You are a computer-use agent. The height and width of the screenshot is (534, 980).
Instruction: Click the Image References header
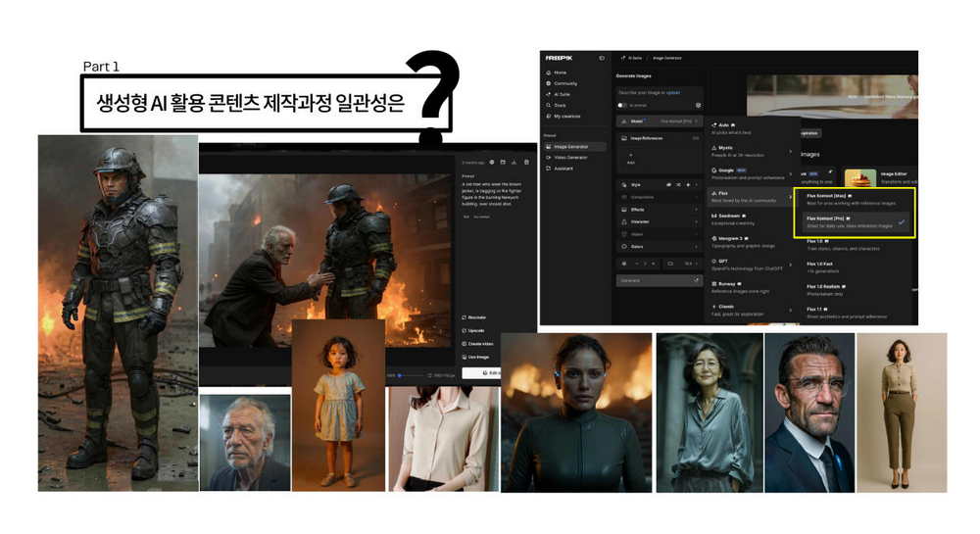pos(660,138)
